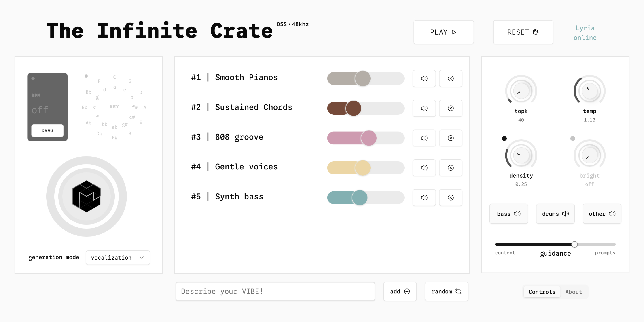
Task: Mute the Gentle voices track
Action: click(424, 168)
